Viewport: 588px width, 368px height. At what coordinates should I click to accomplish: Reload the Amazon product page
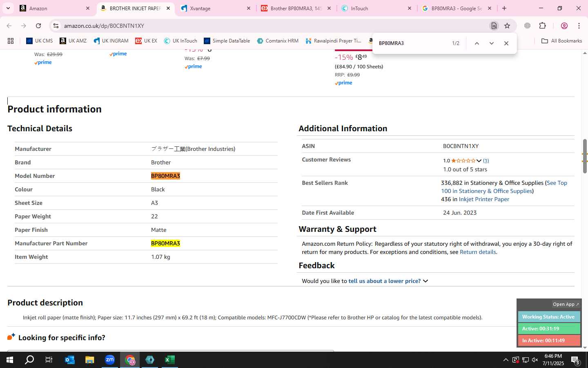coord(38,26)
